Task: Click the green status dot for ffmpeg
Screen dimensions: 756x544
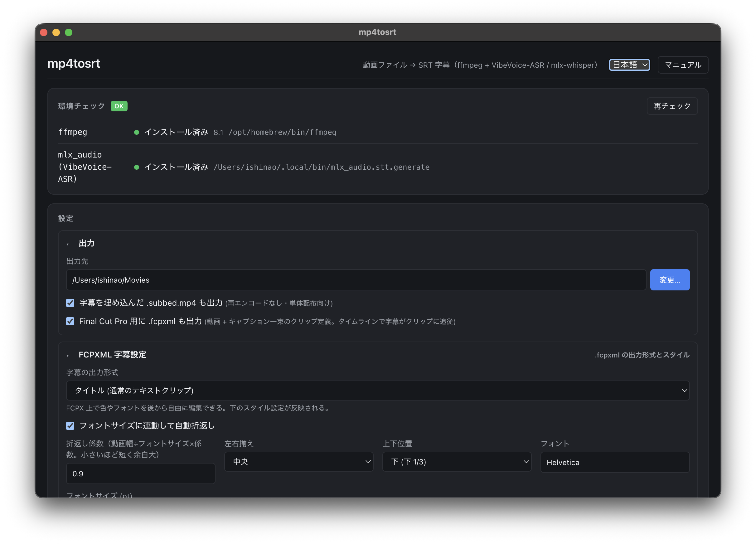Action: click(x=136, y=132)
